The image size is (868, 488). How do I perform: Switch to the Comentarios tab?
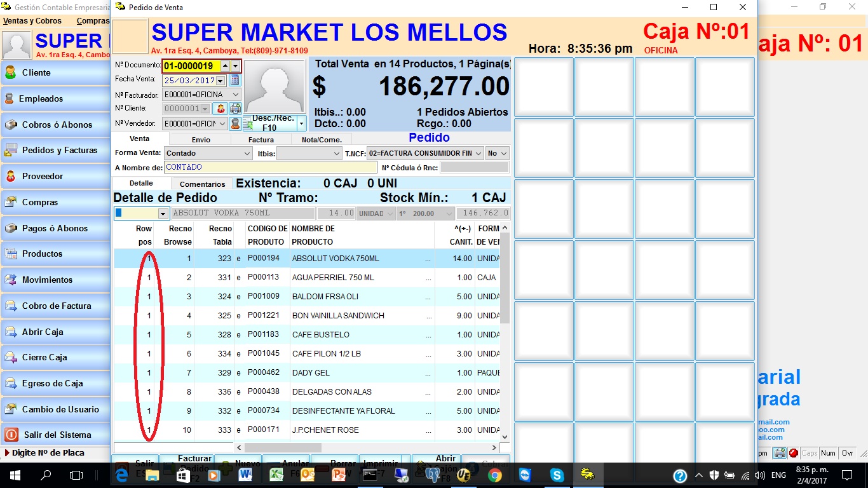(202, 184)
